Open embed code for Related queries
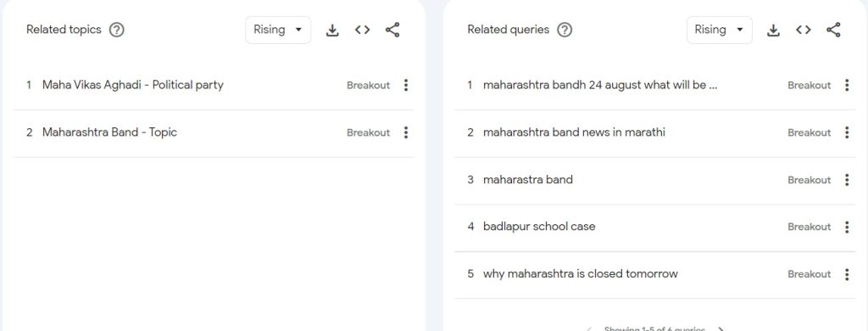This screenshot has width=868, height=331. point(804,30)
